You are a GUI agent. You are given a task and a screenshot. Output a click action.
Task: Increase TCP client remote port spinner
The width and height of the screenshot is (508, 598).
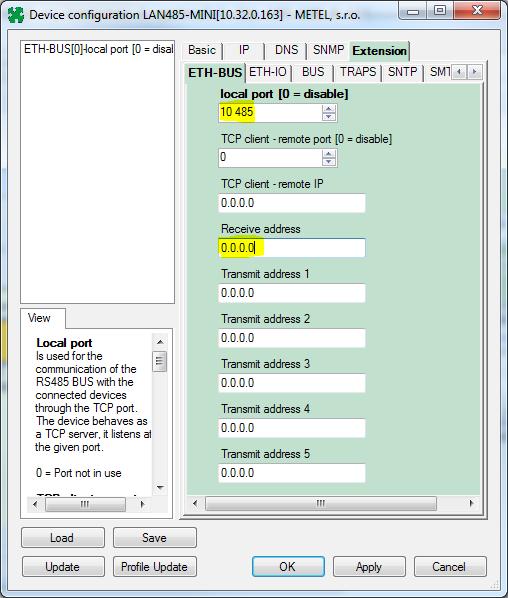coord(329,154)
